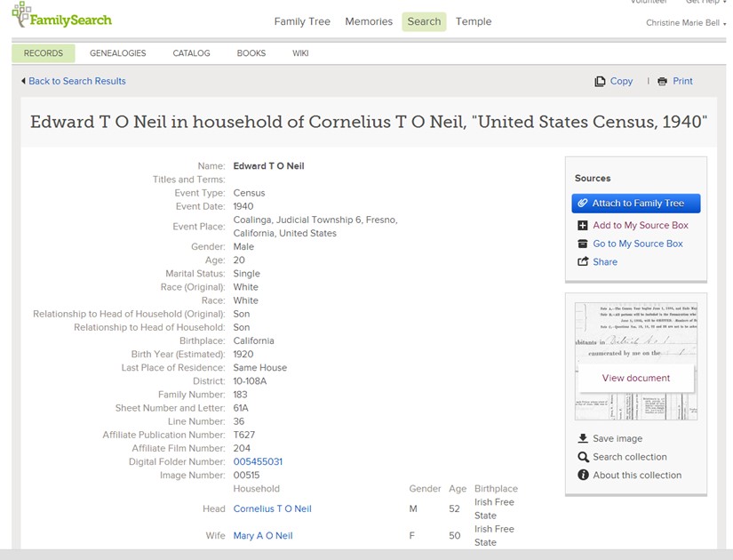Click the District value 10-108A
This screenshot has height=560, width=733.
tap(250, 381)
